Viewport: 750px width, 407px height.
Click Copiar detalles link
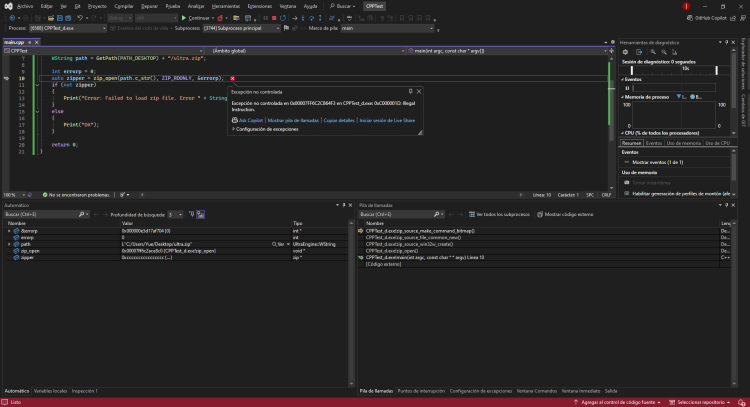pyautogui.click(x=339, y=119)
